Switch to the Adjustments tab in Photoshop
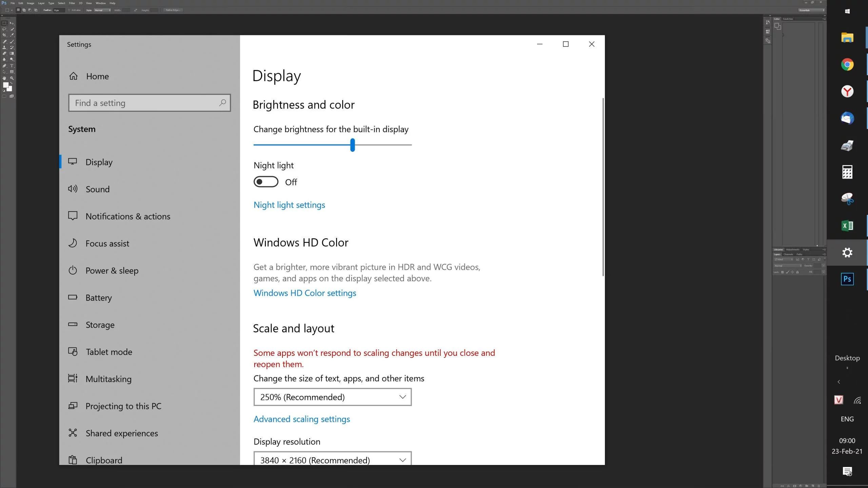Viewport: 868px width, 488px height. 793,249
